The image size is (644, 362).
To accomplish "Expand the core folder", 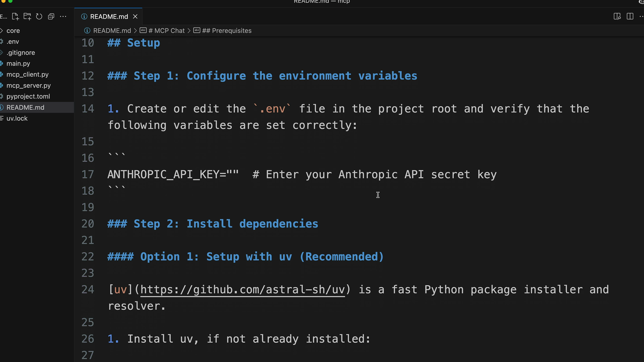I will tap(37, 31).
